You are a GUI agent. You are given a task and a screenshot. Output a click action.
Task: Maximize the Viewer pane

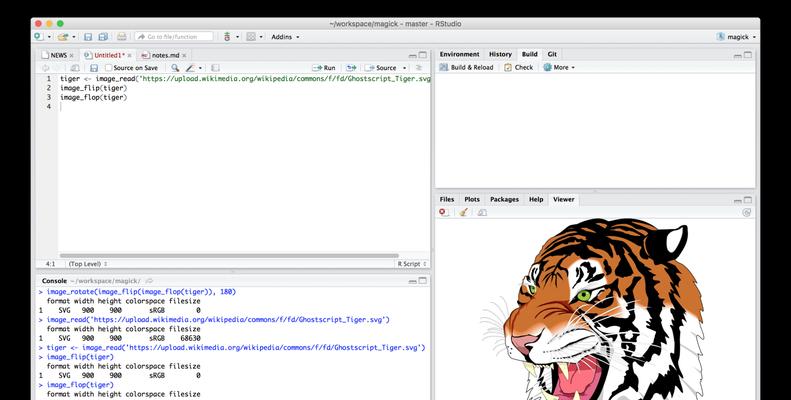click(x=748, y=200)
